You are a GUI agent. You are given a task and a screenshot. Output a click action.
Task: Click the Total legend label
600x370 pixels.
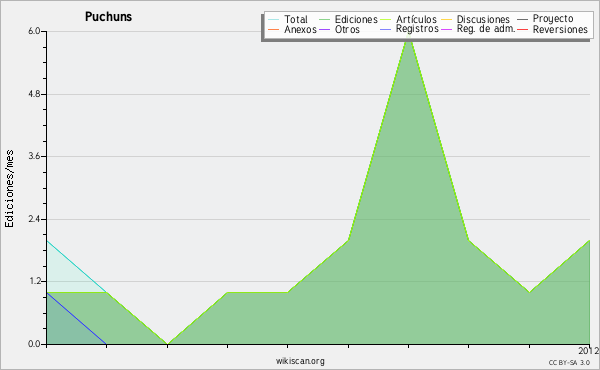(x=295, y=20)
